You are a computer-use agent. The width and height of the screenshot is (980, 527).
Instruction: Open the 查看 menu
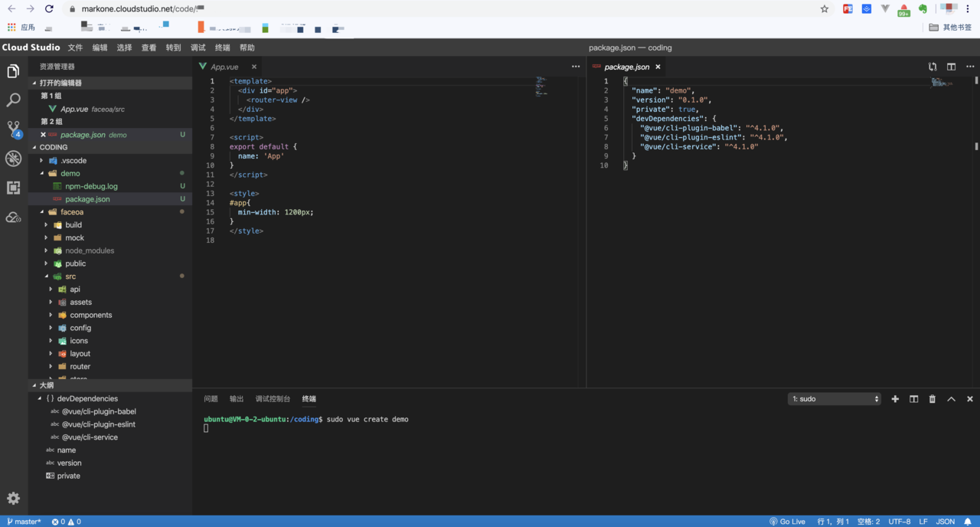149,47
